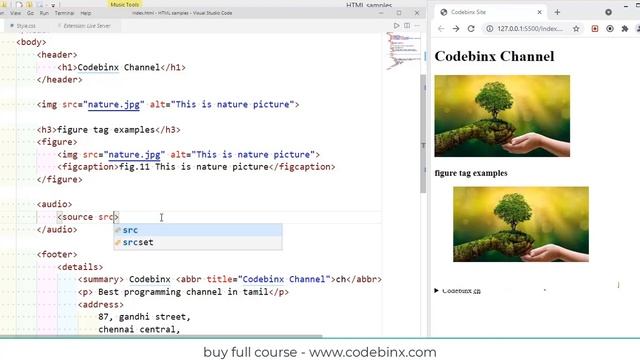Viewport: 640px width, 360px height.
Task: Click the <body> tag line
Action: [31, 42]
